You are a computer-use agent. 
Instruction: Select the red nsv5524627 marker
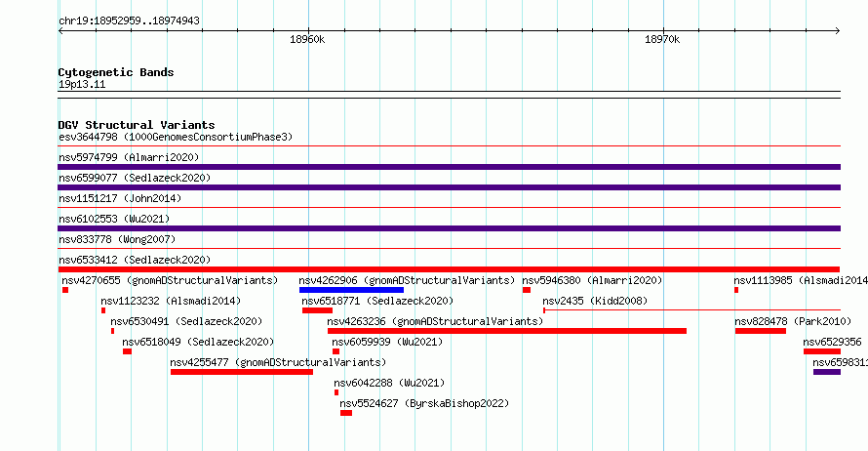pyautogui.click(x=346, y=413)
